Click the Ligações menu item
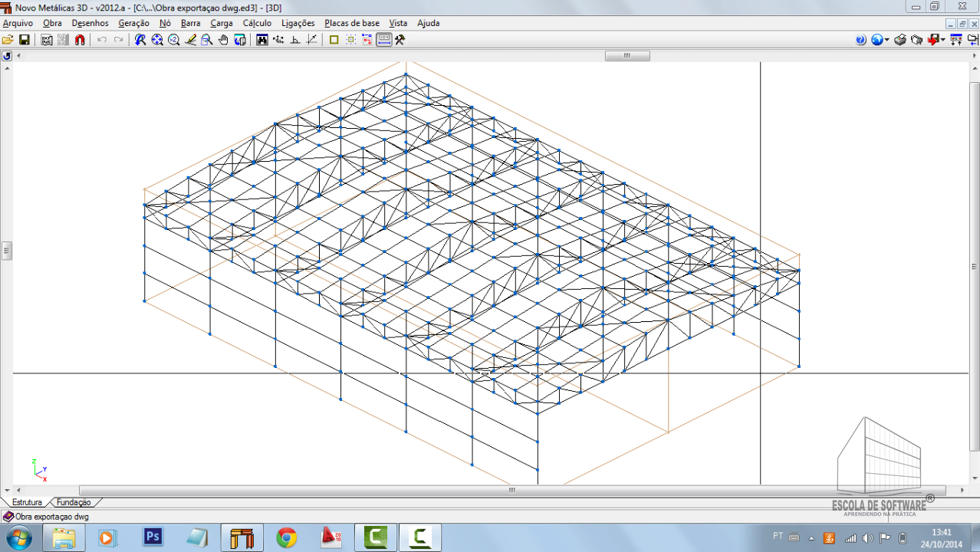 298,23
